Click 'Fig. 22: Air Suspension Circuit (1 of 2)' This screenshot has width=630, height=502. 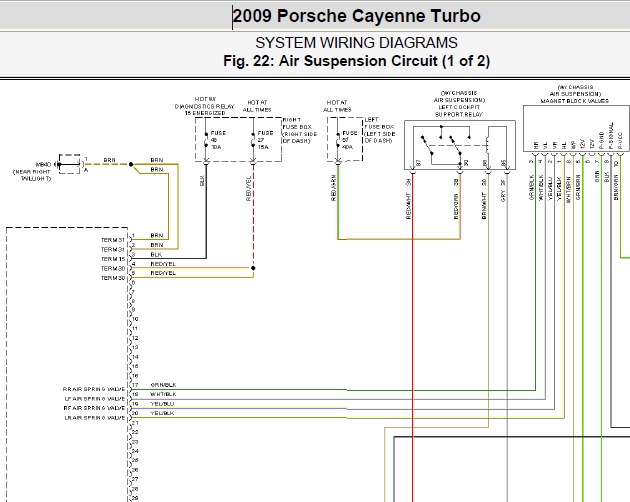356,61
